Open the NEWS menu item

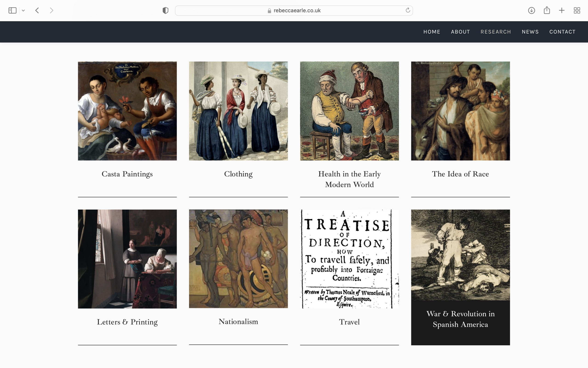click(x=530, y=32)
